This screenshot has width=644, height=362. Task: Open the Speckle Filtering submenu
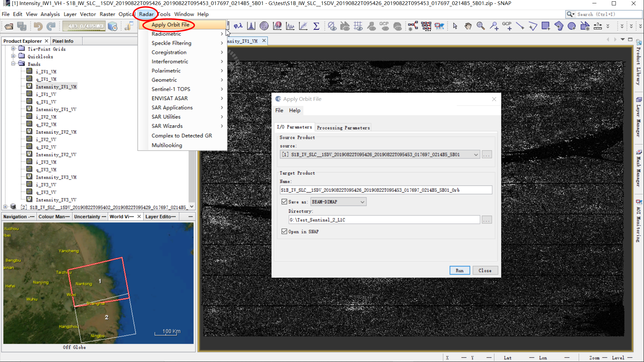(x=171, y=43)
